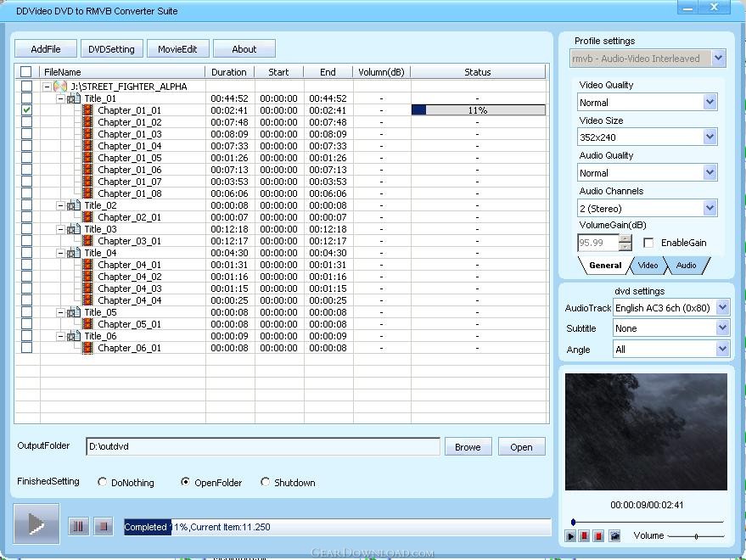Stop the conversion with the red stop icon

(x=104, y=526)
